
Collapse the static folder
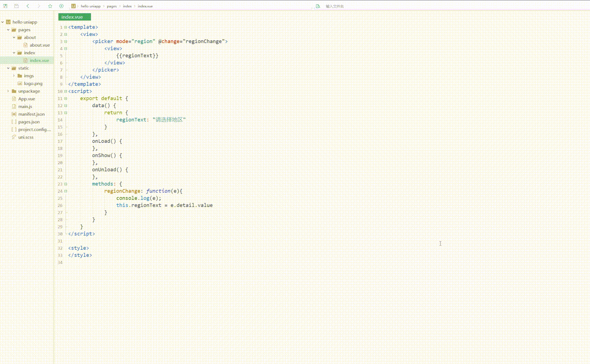point(8,68)
